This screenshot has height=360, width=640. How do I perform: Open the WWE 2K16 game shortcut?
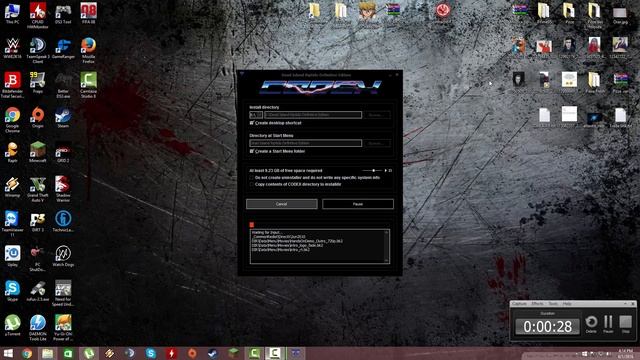(x=12, y=47)
